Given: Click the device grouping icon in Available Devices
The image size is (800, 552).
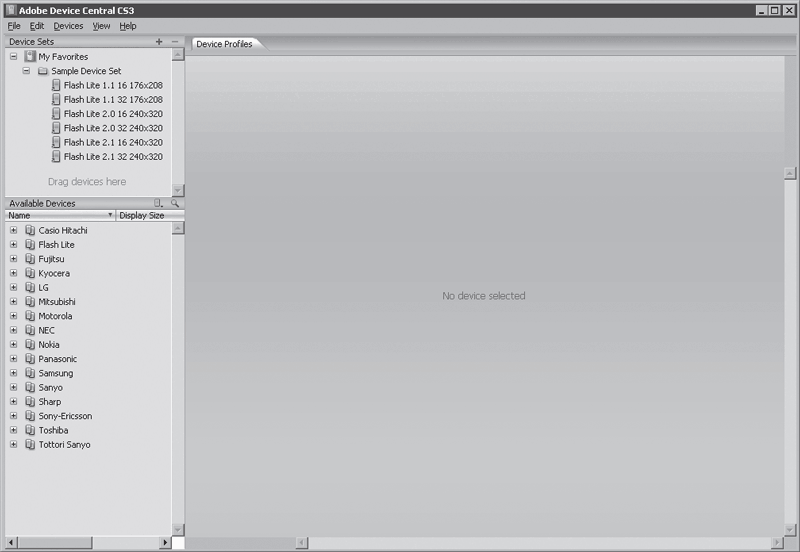Looking at the screenshot, I should click(x=159, y=203).
